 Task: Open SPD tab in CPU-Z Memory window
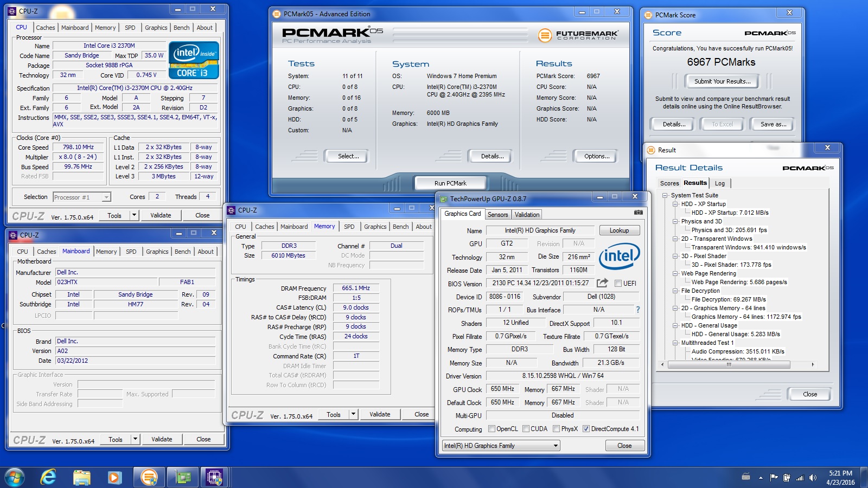tap(349, 227)
